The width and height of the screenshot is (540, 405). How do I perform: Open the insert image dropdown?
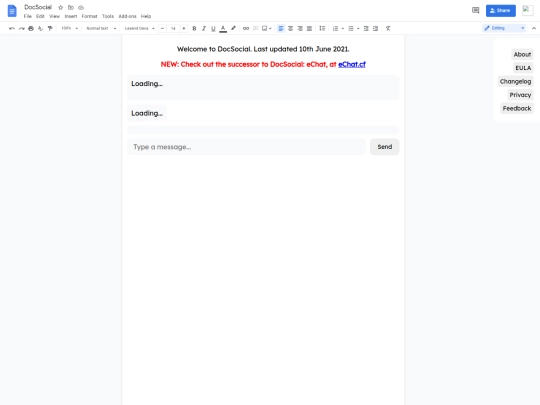(x=267, y=28)
